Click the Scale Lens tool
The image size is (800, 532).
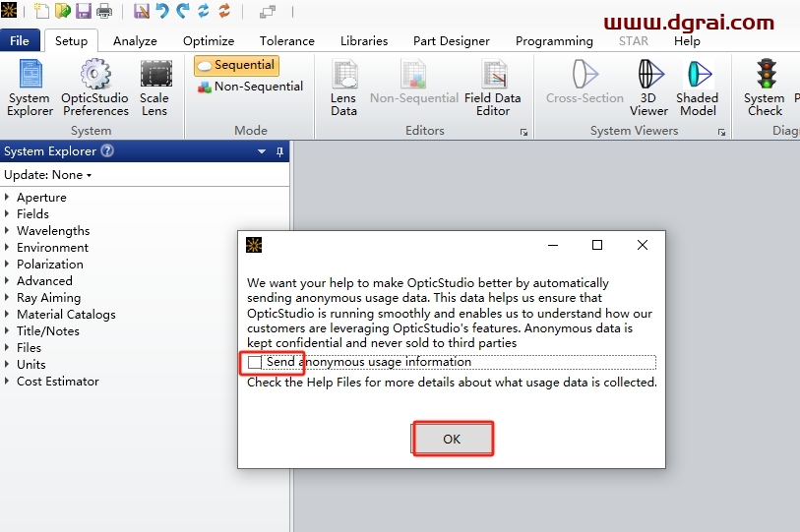pyautogui.click(x=155, y=88)
